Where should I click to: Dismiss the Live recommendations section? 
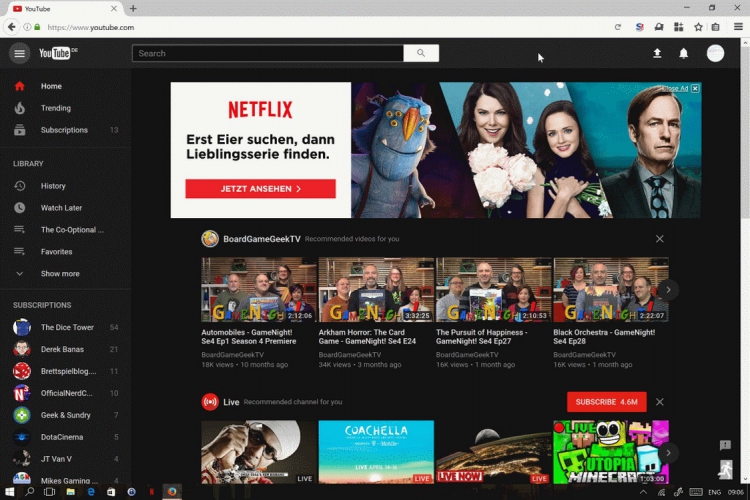(x=660, y=402)
